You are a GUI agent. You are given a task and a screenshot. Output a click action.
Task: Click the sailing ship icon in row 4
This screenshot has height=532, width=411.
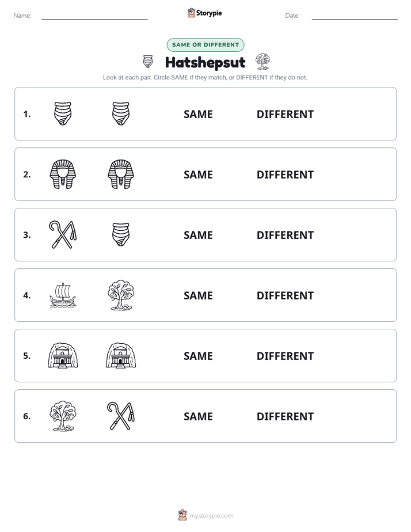[x=63, y=295]
